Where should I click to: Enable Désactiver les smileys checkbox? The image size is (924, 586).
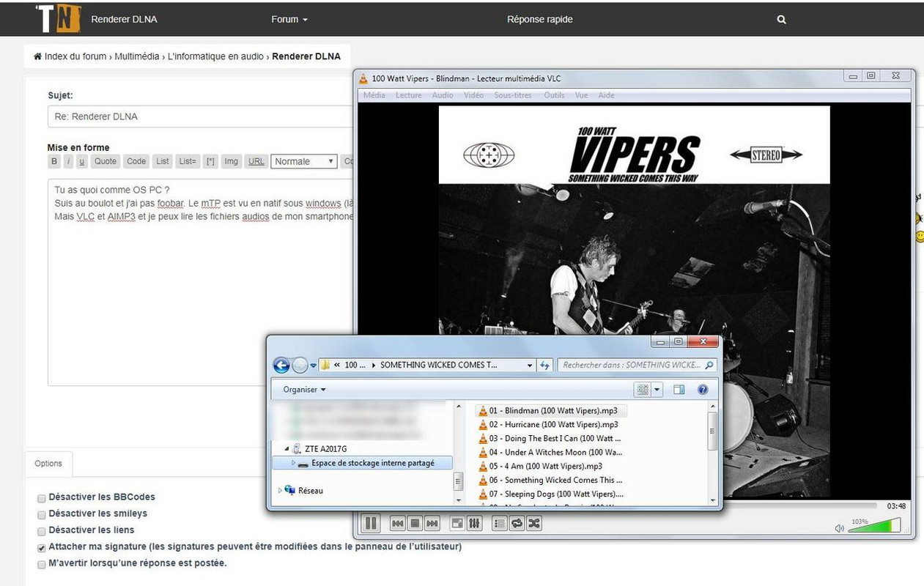41,515
